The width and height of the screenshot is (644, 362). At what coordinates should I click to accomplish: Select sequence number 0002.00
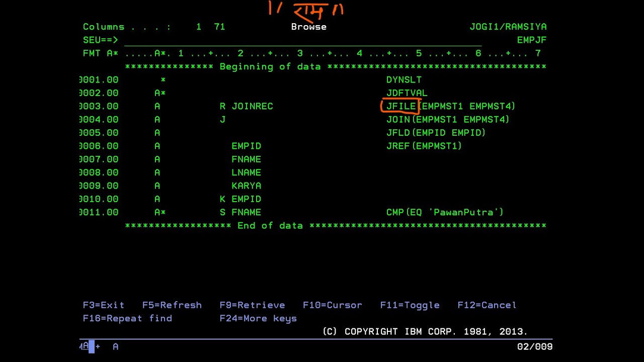tap(99, 93)
